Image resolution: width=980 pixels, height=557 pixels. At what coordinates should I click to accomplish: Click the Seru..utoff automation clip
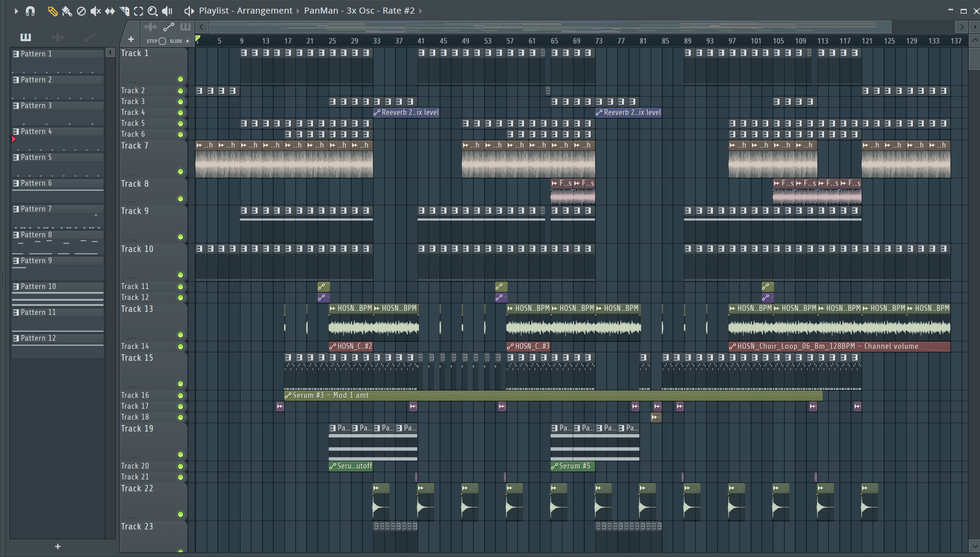(350, 466)
